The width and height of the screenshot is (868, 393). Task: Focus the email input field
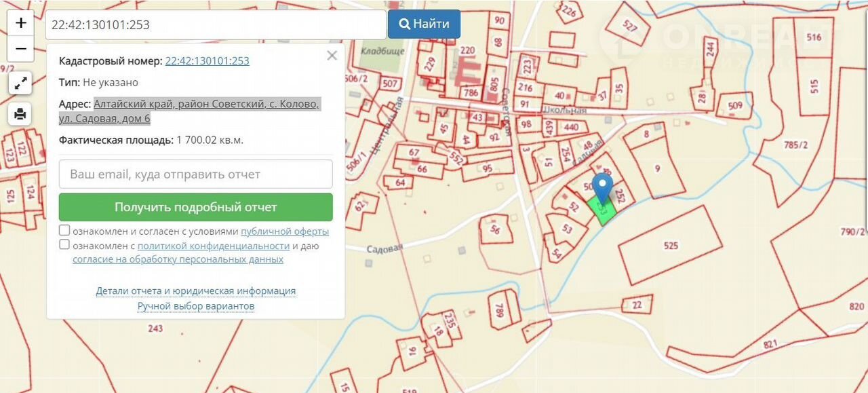[196, 174]
